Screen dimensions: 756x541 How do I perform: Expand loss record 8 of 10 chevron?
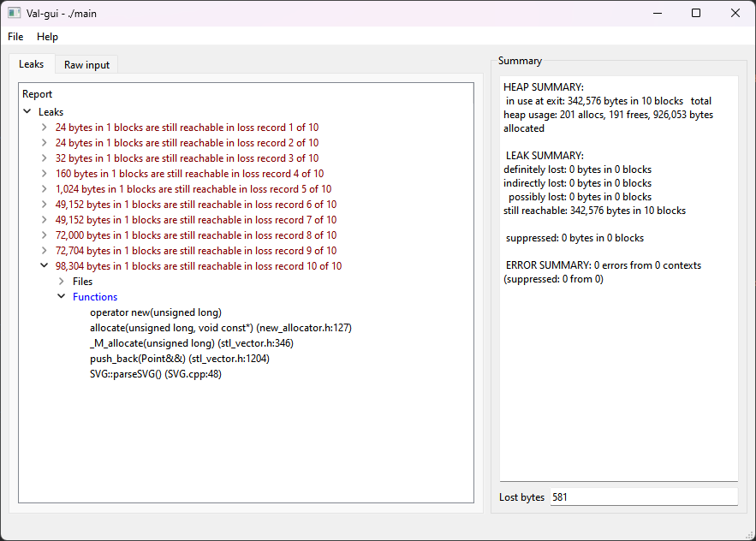pyautogui.click(x=45, y=235)
